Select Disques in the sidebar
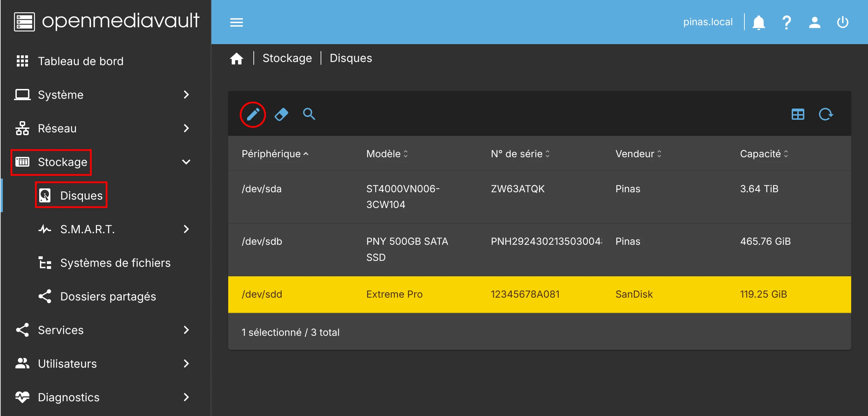Screen dimensions: 868x416 pos(81,196)
